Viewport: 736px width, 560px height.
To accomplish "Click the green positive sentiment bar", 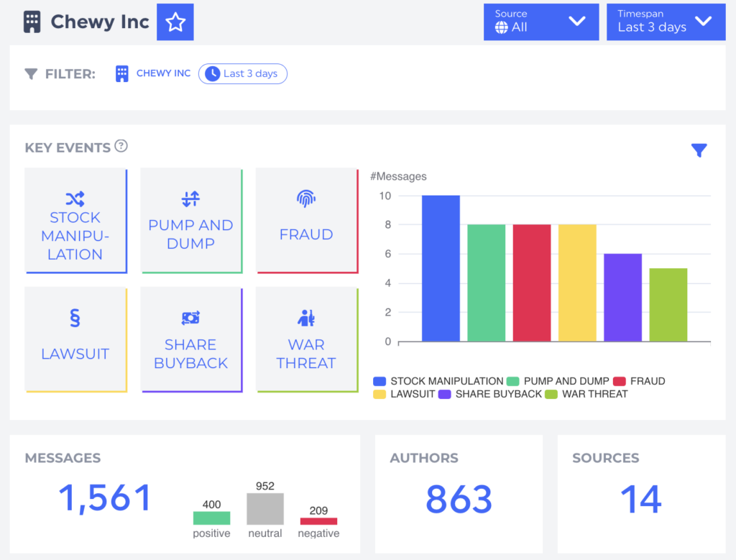I will click(211, 518).
